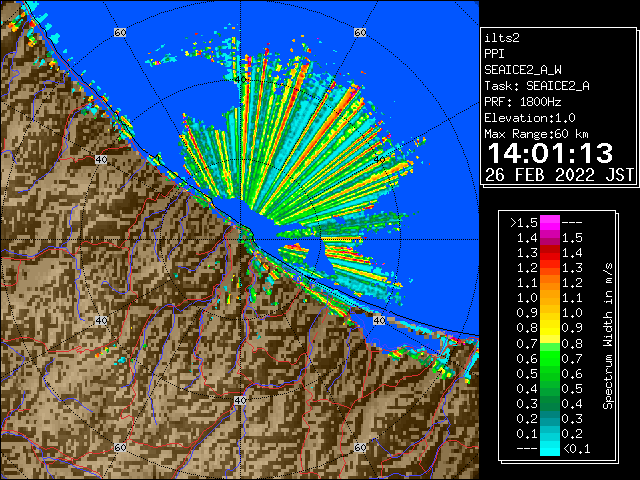This screenshot has height=480, width=640.
Task: Click the 40 range label directly south of radar
Action: (240, 400)
